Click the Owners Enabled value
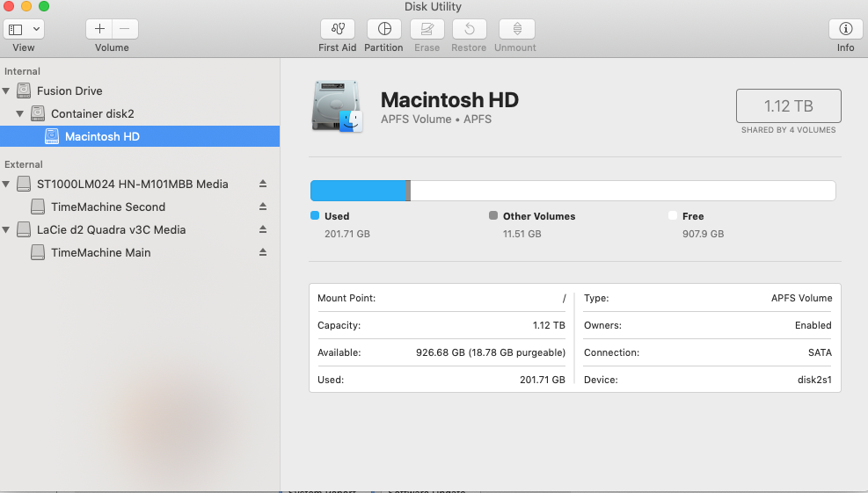This screenshot has width=868, height=493. (x=813, y=325)
